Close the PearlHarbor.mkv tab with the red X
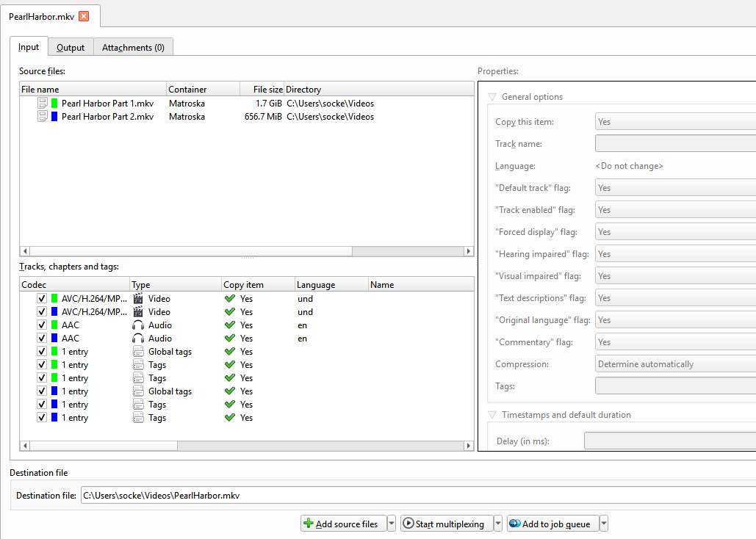 pos(84,16)
